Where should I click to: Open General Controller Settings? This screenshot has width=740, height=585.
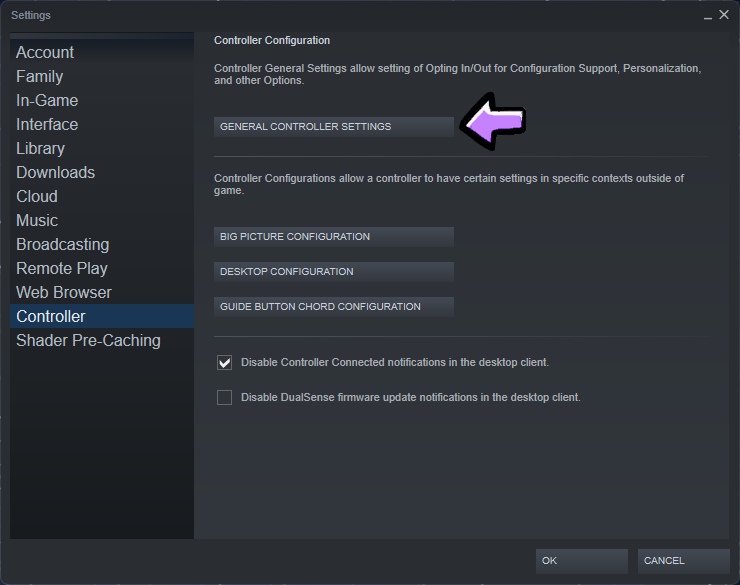tap(334, 127)
